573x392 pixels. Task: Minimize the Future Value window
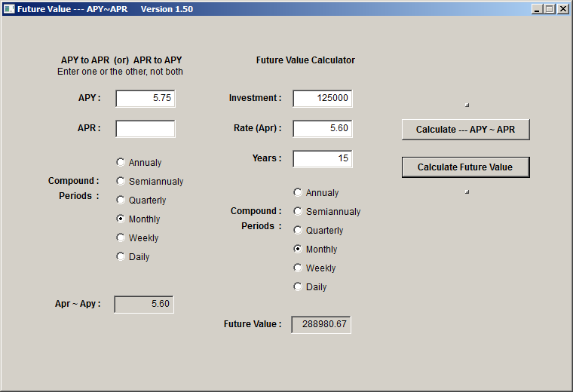[x=538, y=9]
